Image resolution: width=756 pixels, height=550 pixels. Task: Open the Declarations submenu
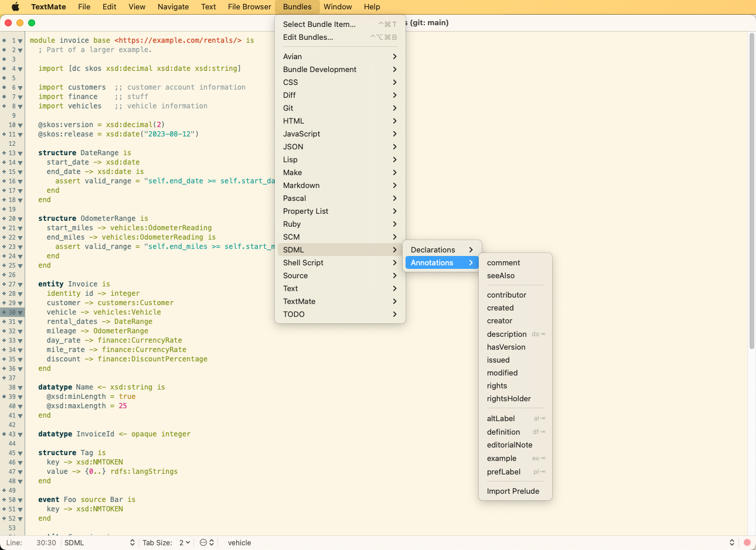tap(442, 250)
